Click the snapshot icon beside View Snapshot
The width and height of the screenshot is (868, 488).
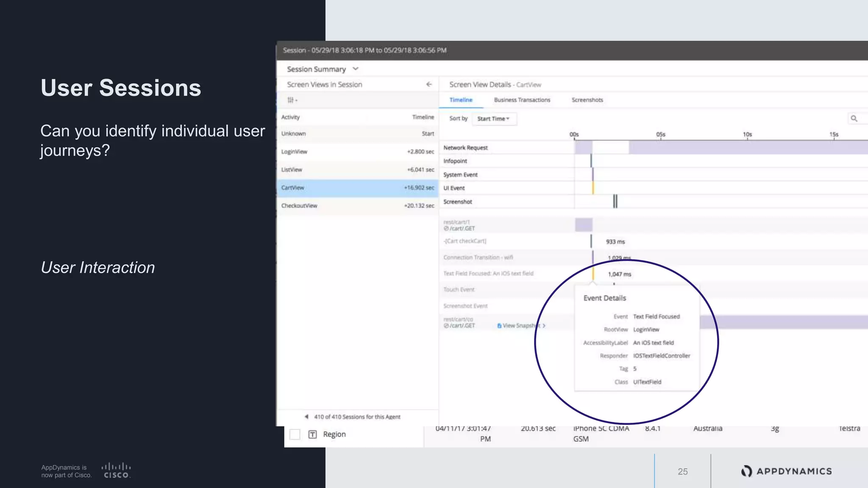pyautogui.click(x=499, y=326)
